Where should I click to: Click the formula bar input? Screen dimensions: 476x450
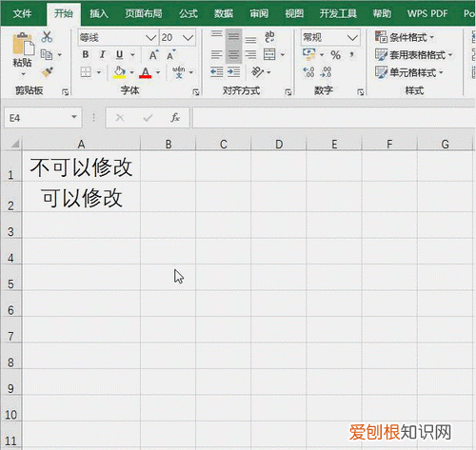coord(333,118)
